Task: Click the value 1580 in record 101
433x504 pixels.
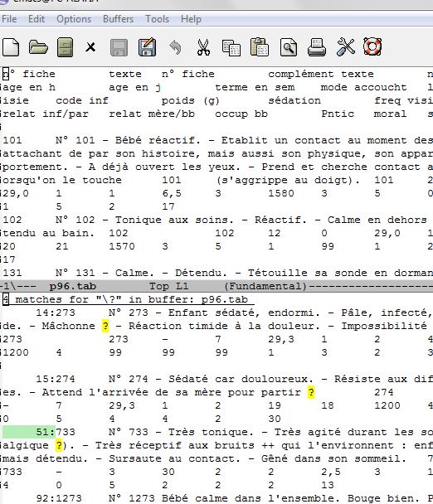Action: point(281,193)
